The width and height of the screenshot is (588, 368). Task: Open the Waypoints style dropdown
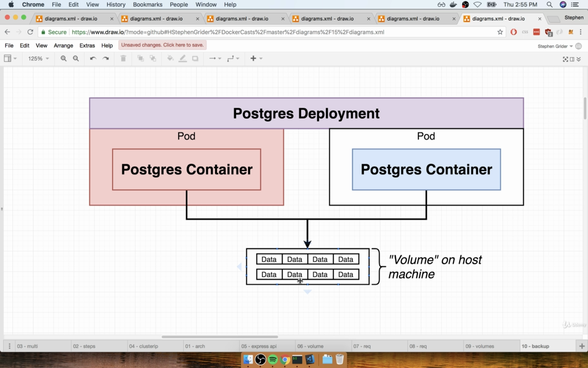233,58
